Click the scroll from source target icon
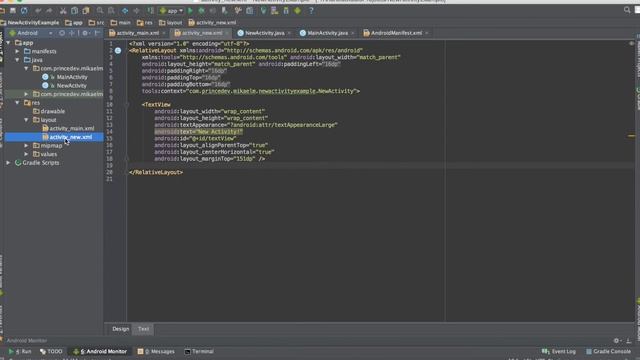This screenshot has width=640, height=360. coord(62,33)
